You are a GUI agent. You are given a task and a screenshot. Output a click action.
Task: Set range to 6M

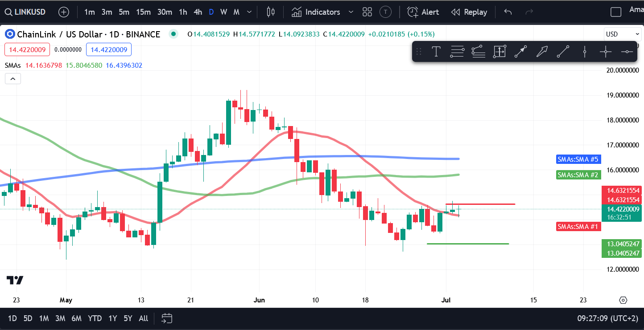pyautogui.click(x=76, y=318)
